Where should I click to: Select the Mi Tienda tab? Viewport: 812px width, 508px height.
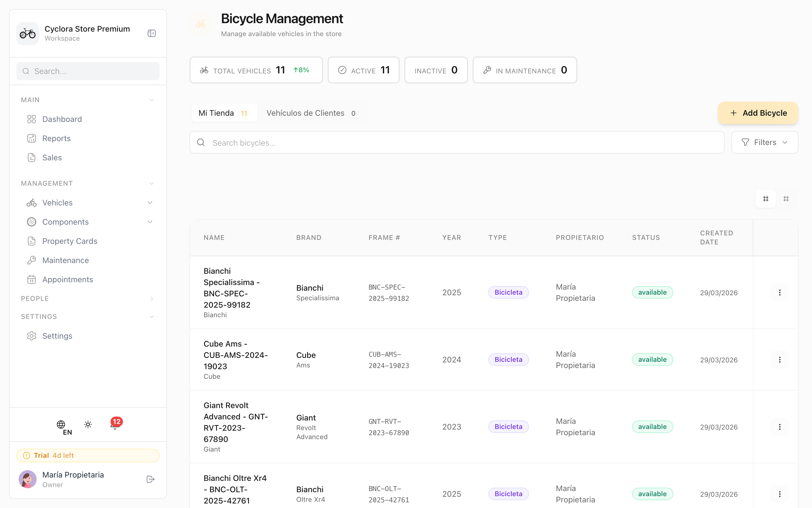[224, 113]
